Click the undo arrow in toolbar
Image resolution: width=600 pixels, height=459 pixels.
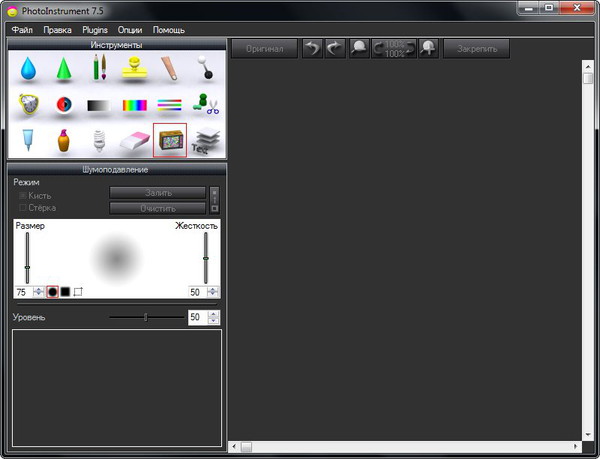pos(312,48)
